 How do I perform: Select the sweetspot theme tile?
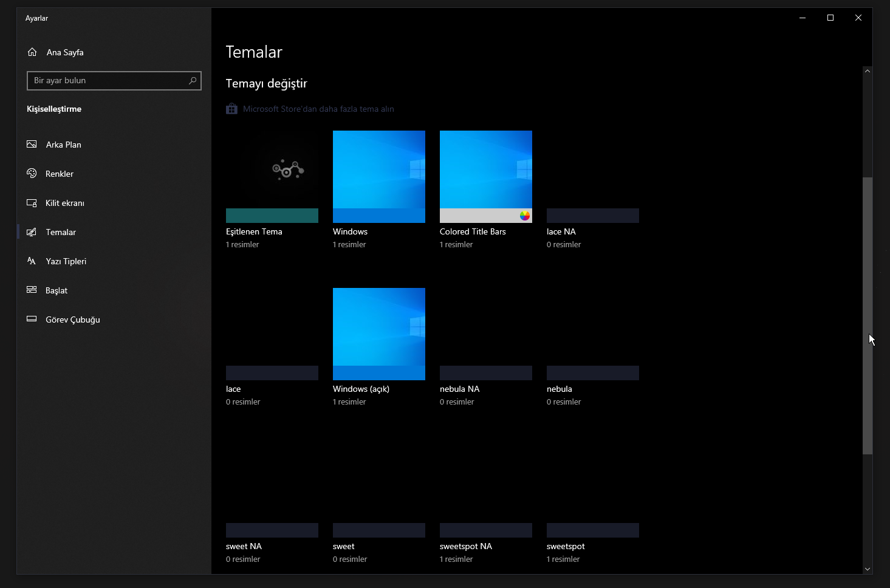tap(593, 491)
